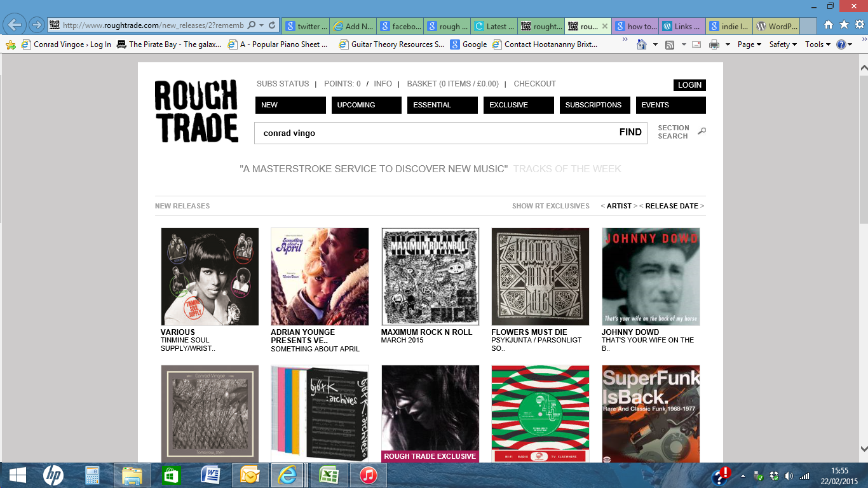Switch to the how to... browser tab
The width and height of the screenshot is (868, 488).
635,26
